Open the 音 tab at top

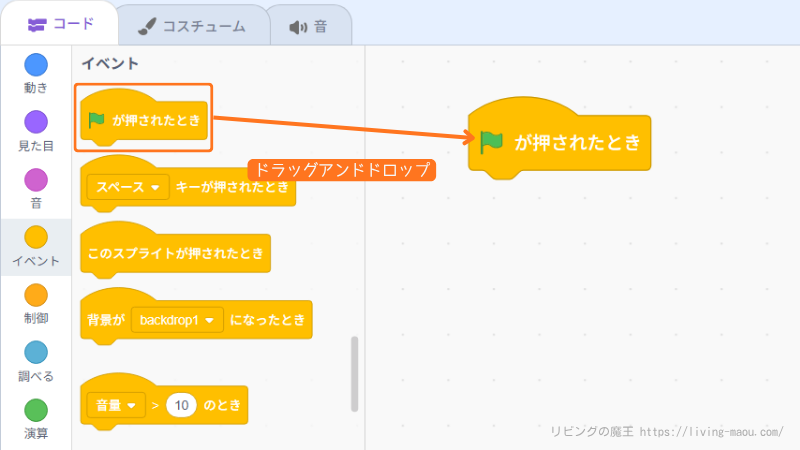point(308,26)
